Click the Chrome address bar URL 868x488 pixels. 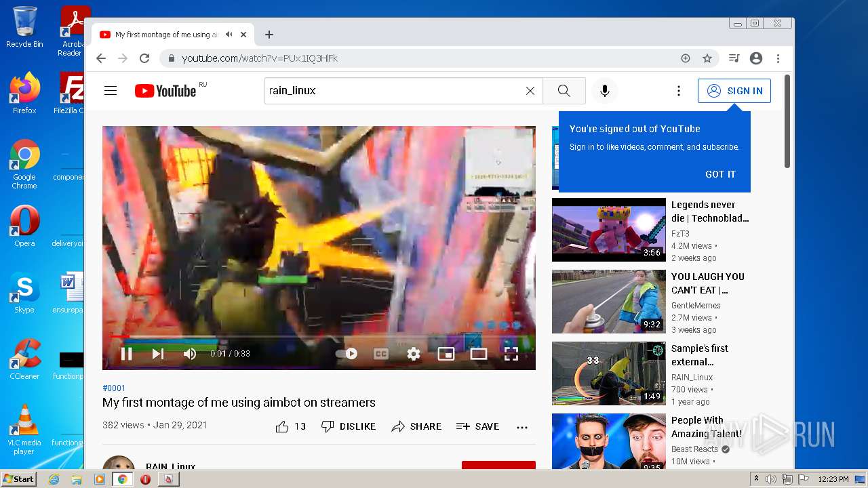tap(260, 58)
